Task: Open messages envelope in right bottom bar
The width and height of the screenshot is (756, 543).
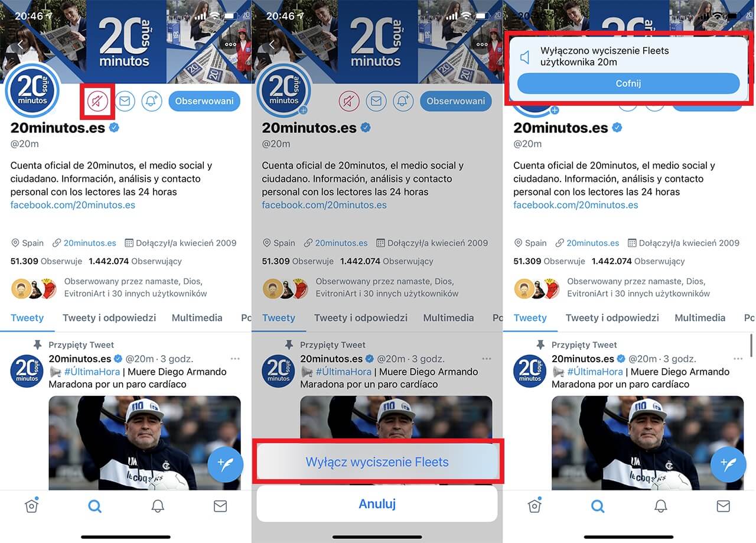Action: tap(724, 506)
